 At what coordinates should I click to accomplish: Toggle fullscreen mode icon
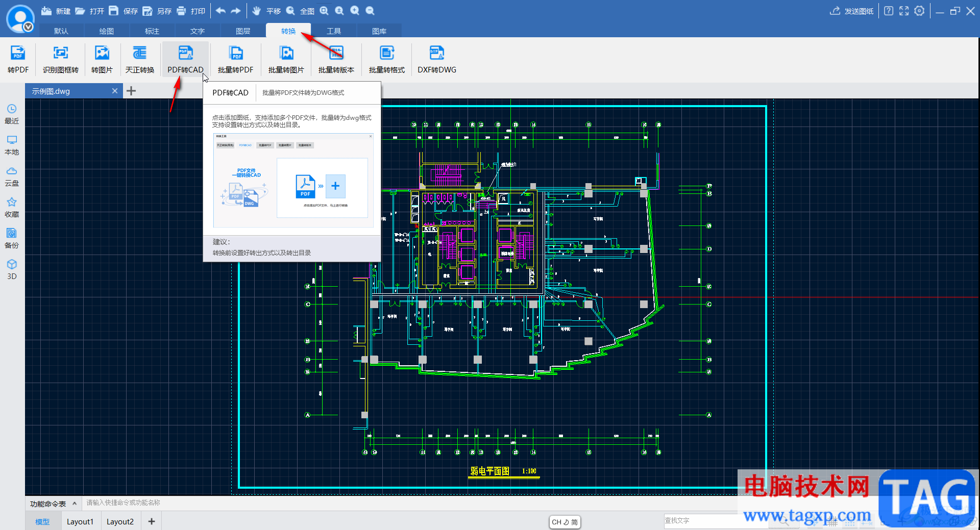pyautogui.click(x=904, y=11)
